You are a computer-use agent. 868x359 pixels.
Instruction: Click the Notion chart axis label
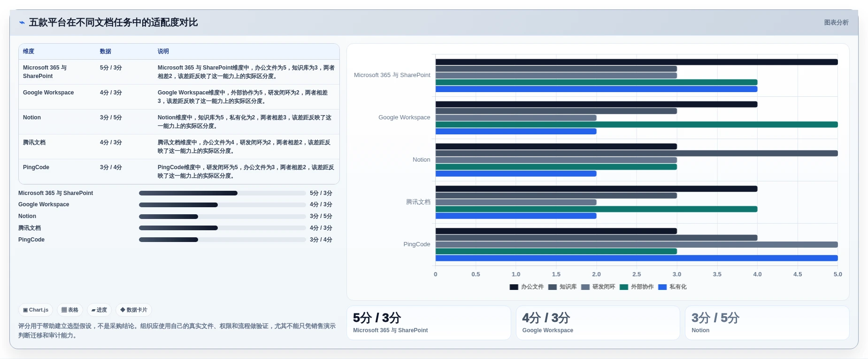pyautogui.click(x=421, y=160)
